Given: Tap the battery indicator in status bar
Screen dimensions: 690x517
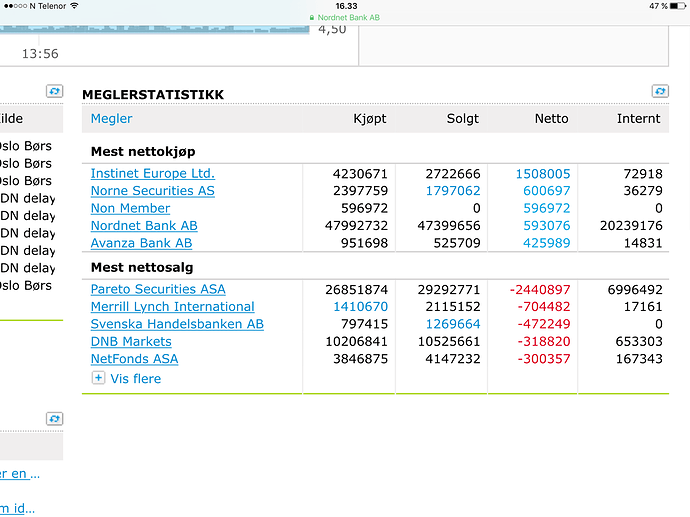Looking at the screenshot, I should coord(677,6).
